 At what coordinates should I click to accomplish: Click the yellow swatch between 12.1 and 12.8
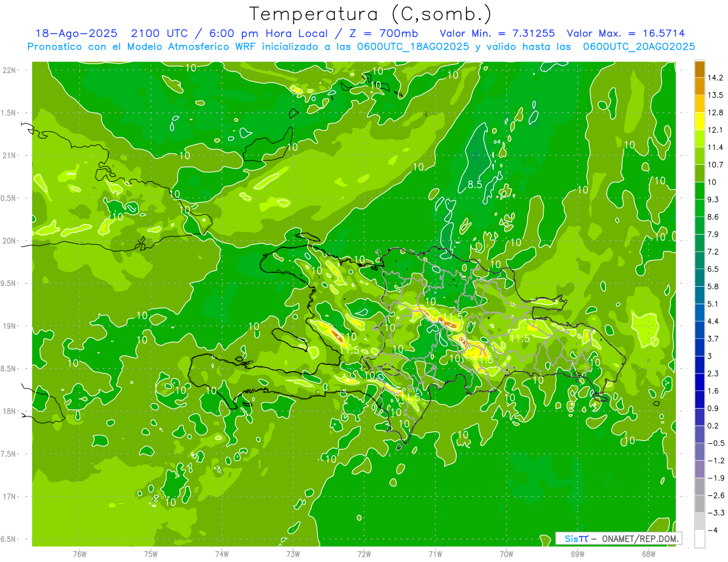[x=699, y=121]
